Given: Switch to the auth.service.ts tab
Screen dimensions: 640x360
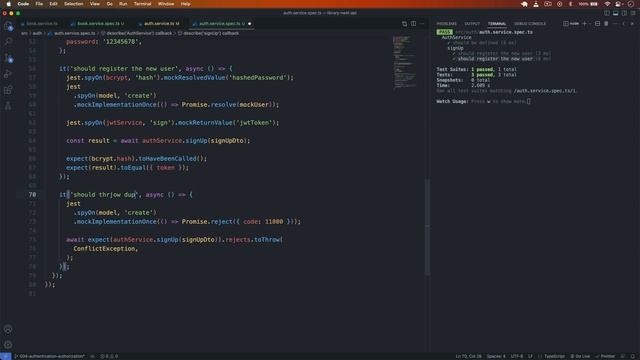Looking at the screenshot, I should pos(159,24).
